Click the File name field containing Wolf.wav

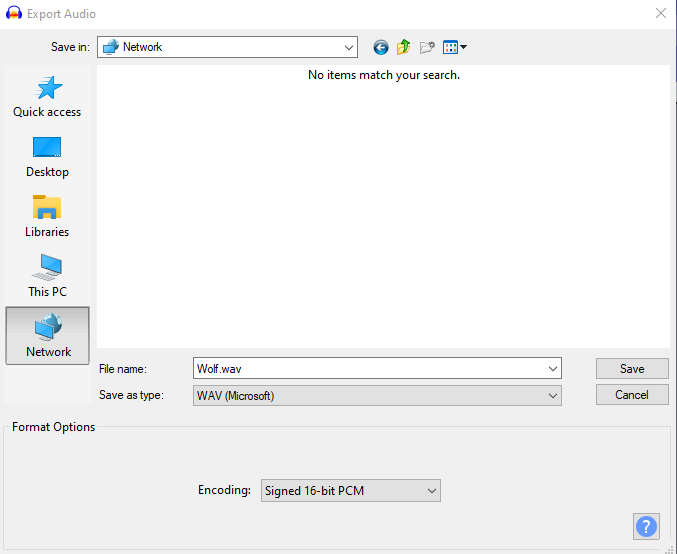point(370,369)
